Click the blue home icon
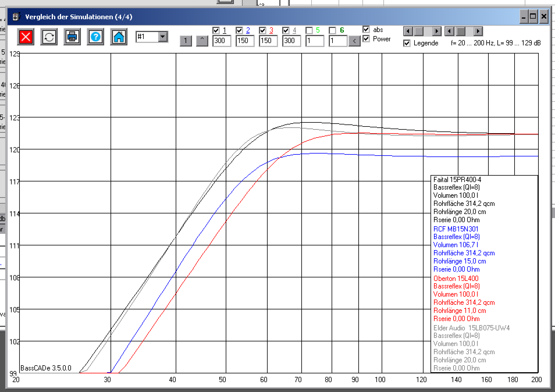555x392 pixels. point(118,37)
